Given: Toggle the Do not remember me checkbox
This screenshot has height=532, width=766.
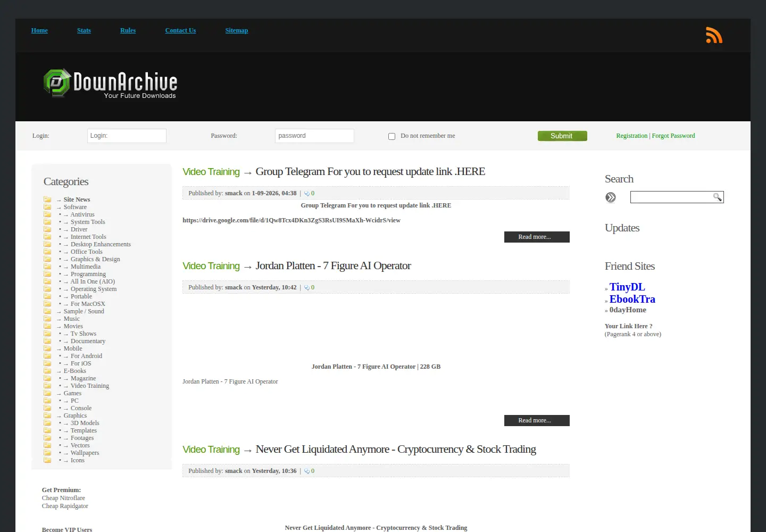Looking at the screenshot, I should (392, 136).
